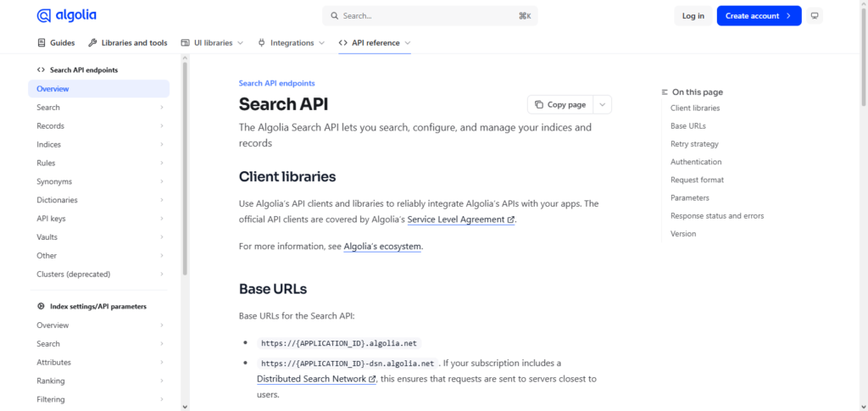Viewport: 868px width, 411px height.
Task: Jump to Retry strategy section
Action: (x=694, y=144)
